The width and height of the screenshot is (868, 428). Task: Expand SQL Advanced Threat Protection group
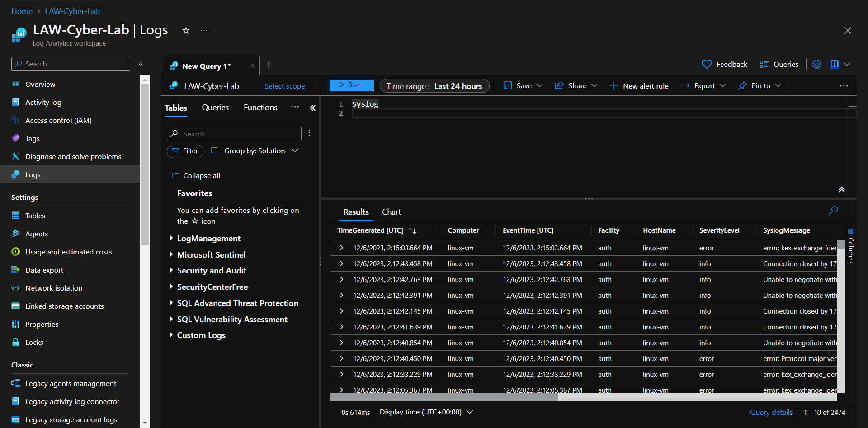(x=171, y=303)
